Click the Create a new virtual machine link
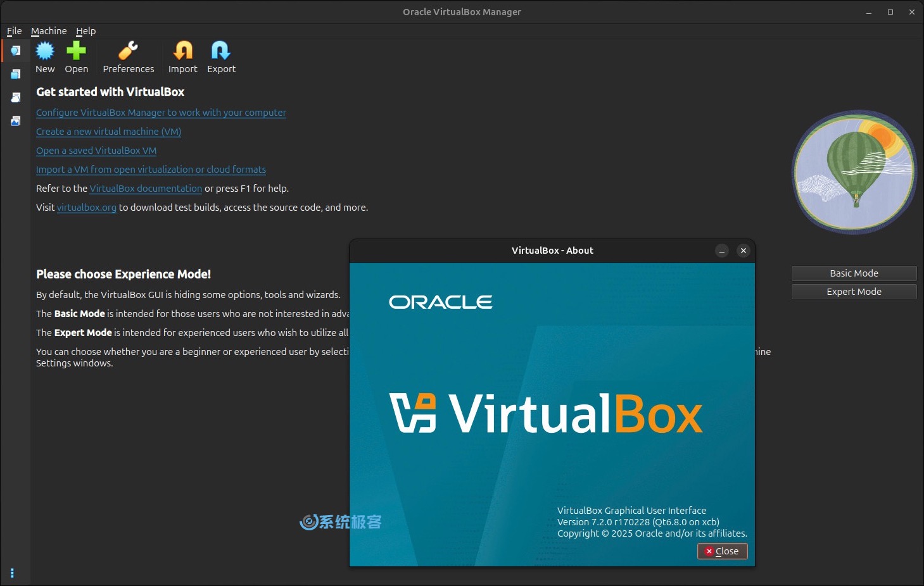The image size is (924, 586). click(108, 132)
